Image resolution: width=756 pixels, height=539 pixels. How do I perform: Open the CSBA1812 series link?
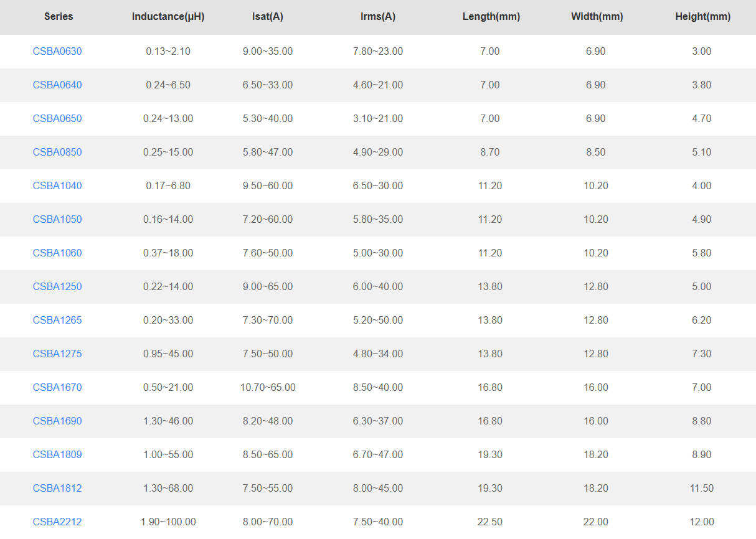click(57, 488)
